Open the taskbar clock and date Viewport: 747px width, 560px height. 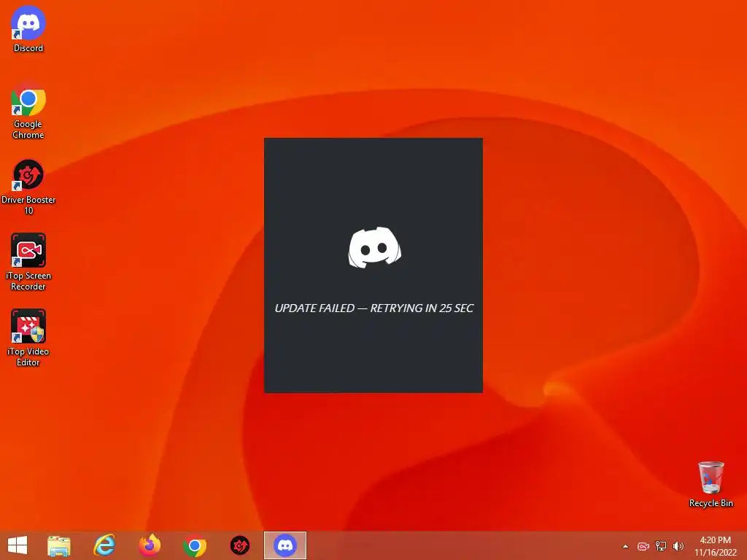point(715,546)
